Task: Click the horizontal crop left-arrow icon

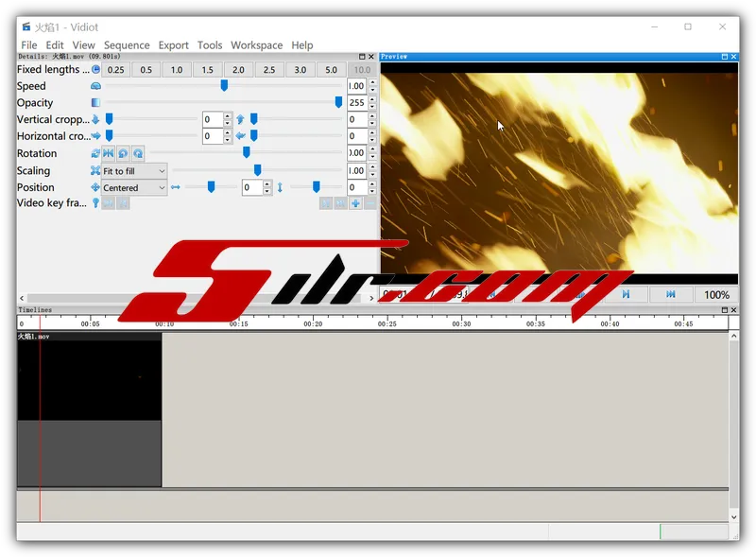Action: (x=241, y=135)
